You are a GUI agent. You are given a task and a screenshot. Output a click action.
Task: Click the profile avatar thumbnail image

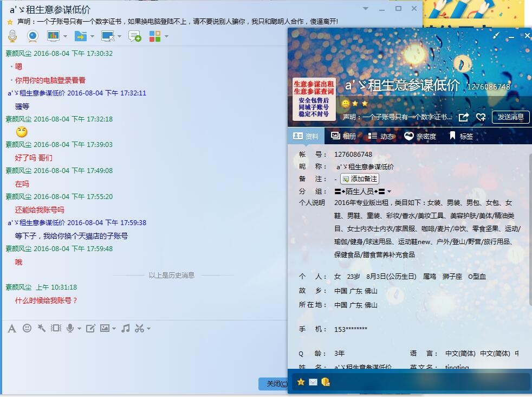(x=314, y=99)
